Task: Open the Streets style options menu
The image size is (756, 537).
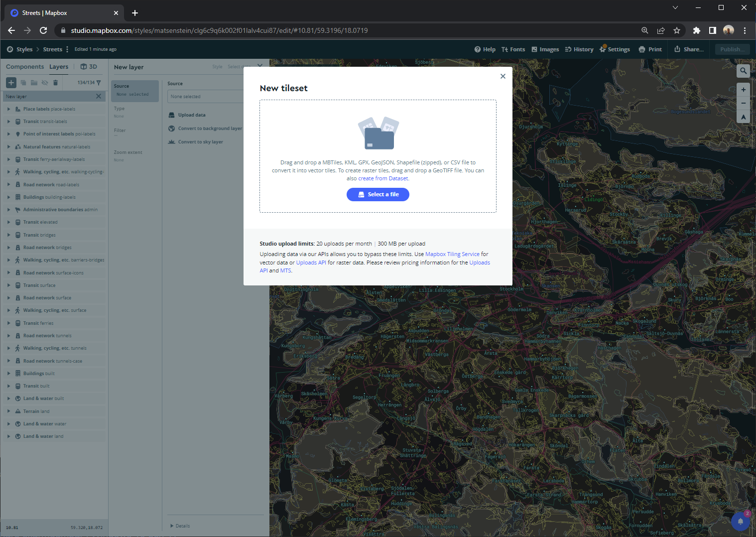Action: (67, 49)
